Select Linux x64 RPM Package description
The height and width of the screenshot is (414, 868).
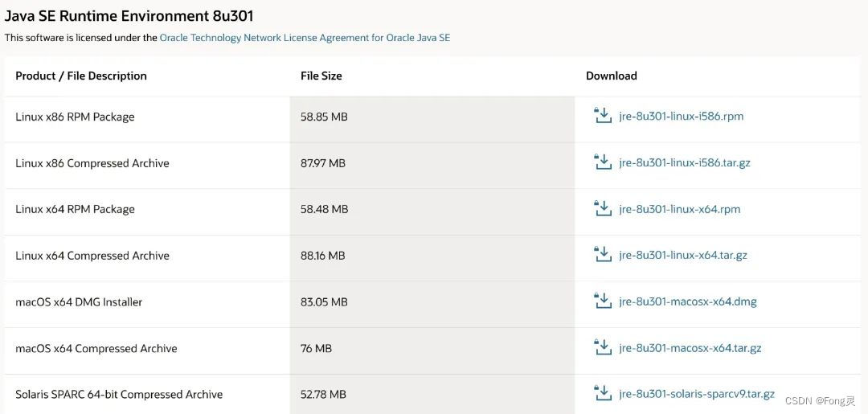pos(75,209)
